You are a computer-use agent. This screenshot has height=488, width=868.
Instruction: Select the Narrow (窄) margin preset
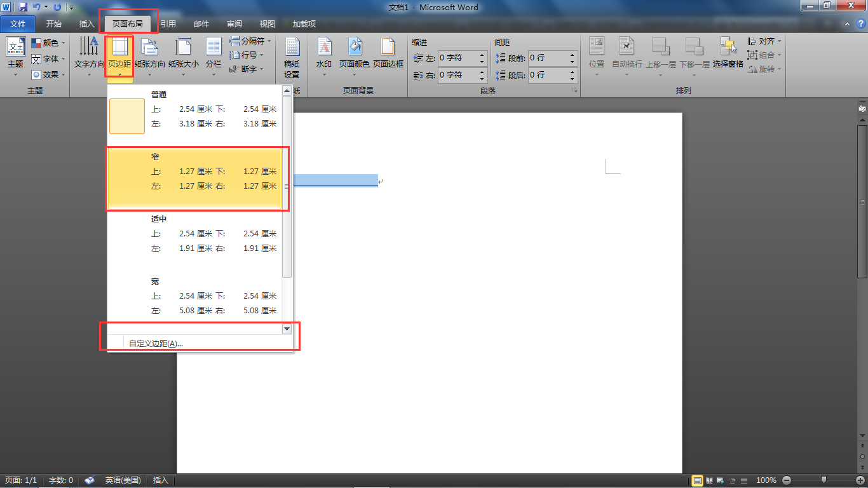point(194,177)
